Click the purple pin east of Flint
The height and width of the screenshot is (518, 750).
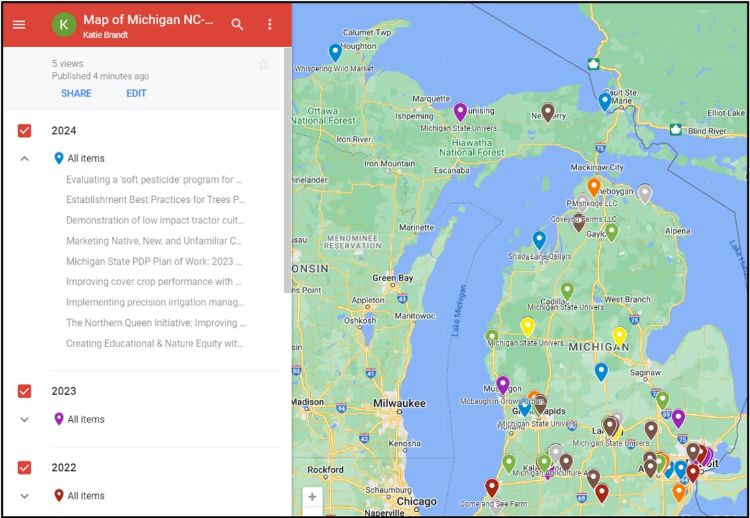678,418
